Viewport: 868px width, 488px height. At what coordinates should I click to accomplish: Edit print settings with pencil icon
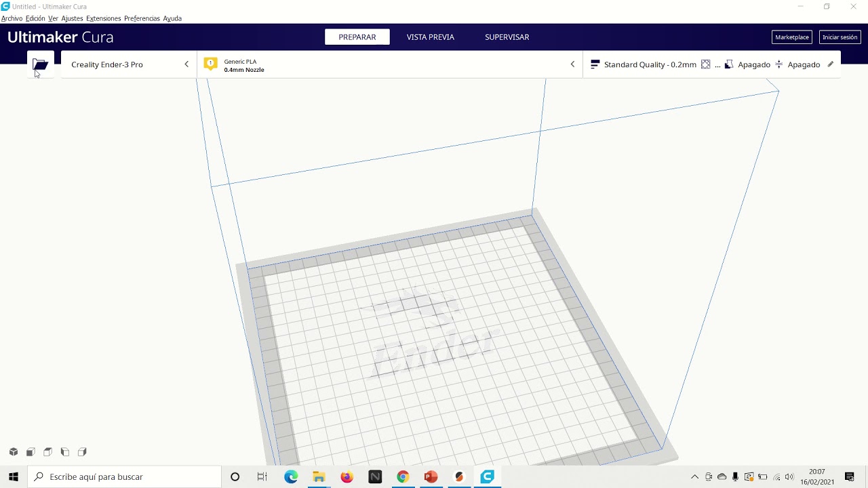[x=831, y=64]
